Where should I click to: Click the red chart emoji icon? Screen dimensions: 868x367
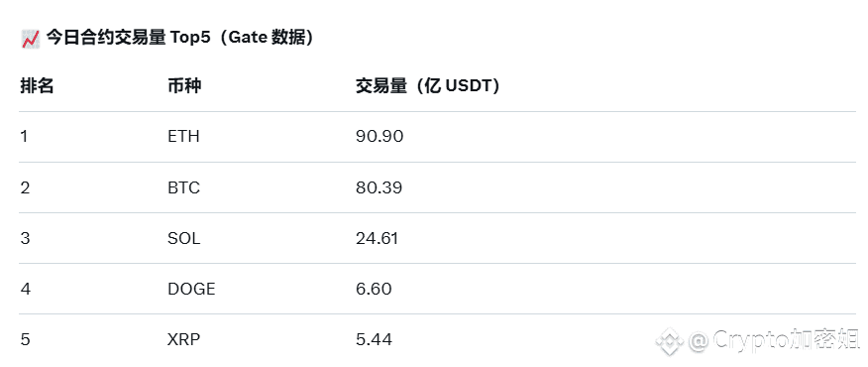click(31, 39)
